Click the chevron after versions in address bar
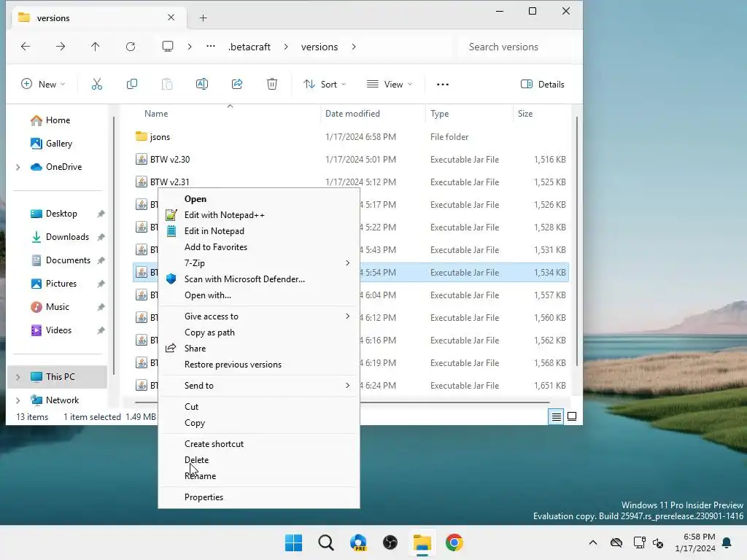 pyautogui.click(x=354, y=47)
